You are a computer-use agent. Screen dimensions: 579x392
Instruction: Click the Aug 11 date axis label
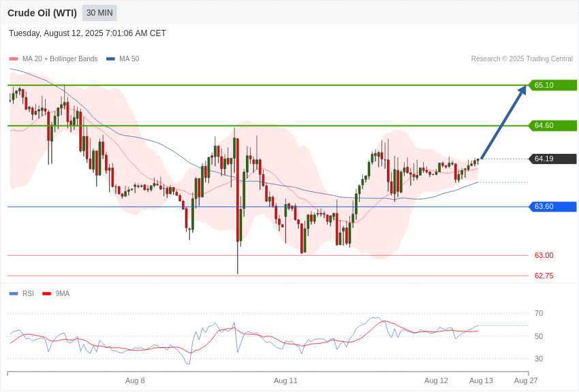(285, 380)
